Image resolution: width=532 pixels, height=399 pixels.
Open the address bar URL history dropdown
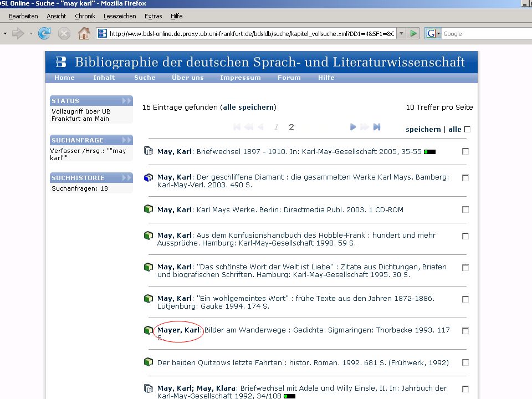click(401, 34)
